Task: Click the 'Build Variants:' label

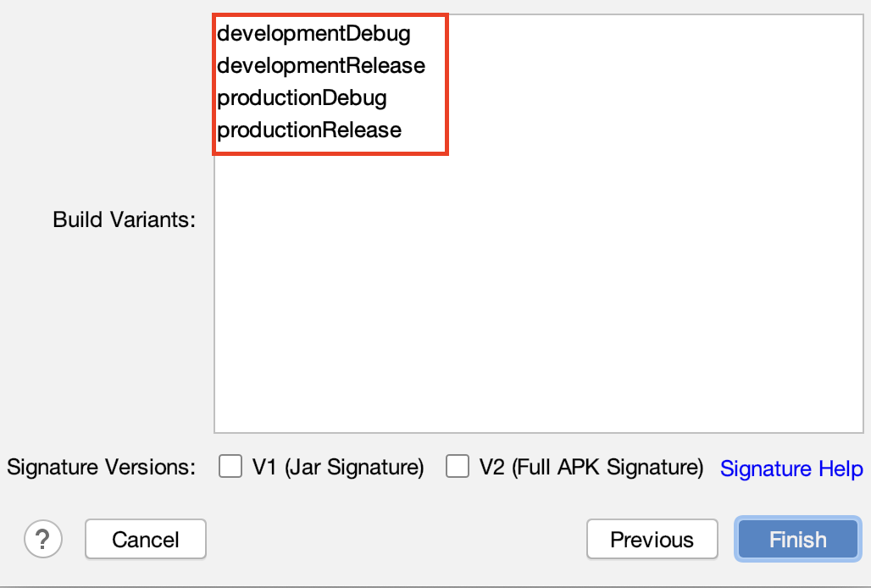Action: tap(124, 220)
